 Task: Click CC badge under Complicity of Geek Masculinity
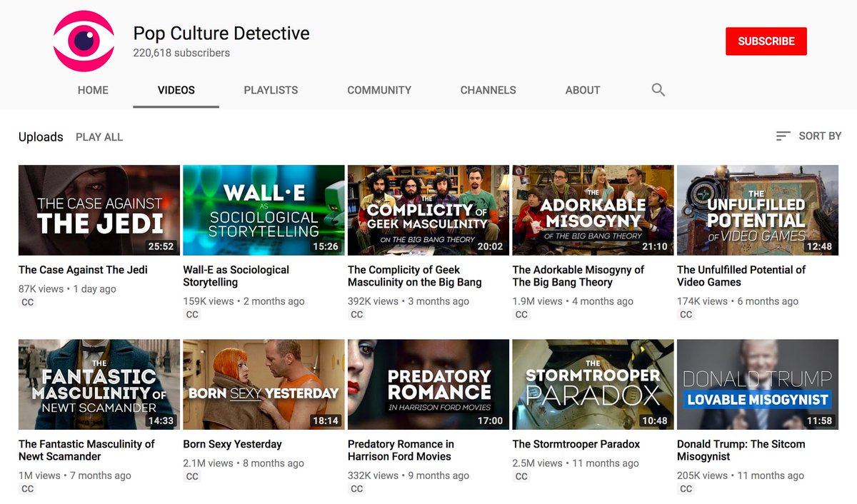pyautogui.click(x=357, y=314)
